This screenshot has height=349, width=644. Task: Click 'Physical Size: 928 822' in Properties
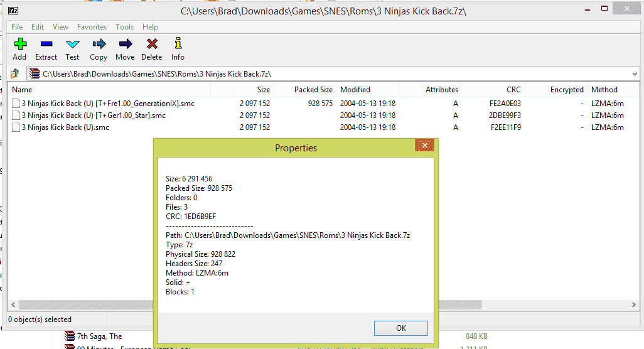pos(200,254)
